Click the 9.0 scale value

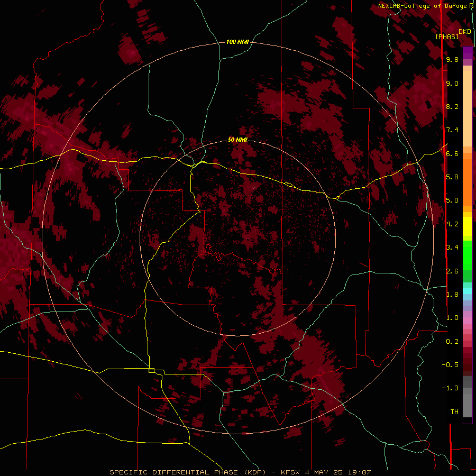(x=452, y=84)
